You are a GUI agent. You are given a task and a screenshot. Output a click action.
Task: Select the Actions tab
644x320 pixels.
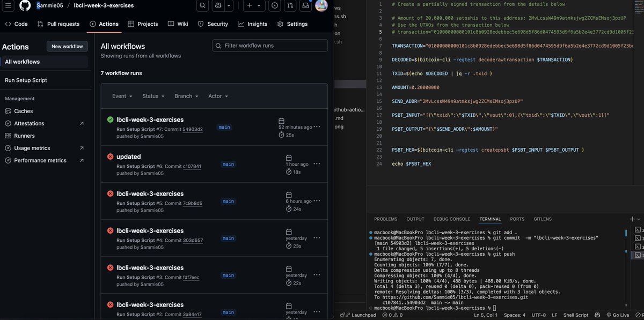coord(104,24)
